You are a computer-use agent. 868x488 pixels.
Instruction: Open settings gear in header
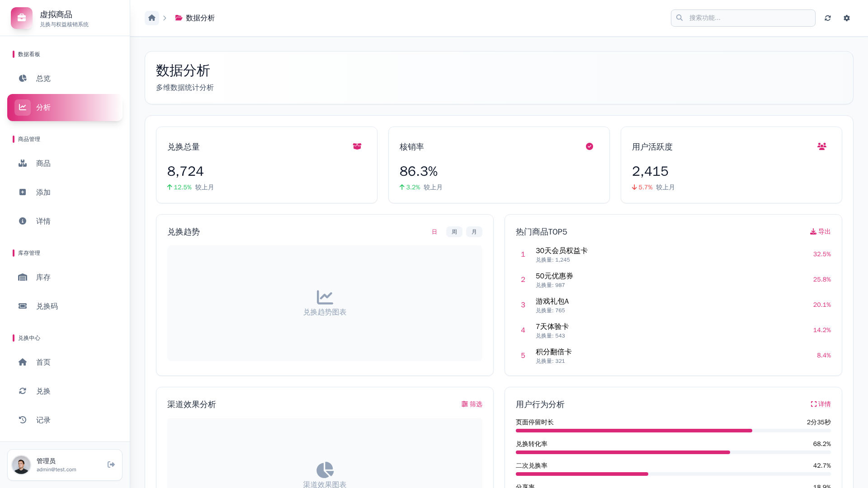tap(847, 18)
